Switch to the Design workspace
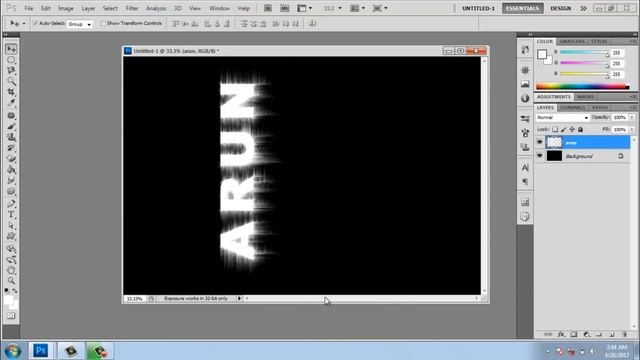Viewport: 640px width, 360px height. point(560,8)
